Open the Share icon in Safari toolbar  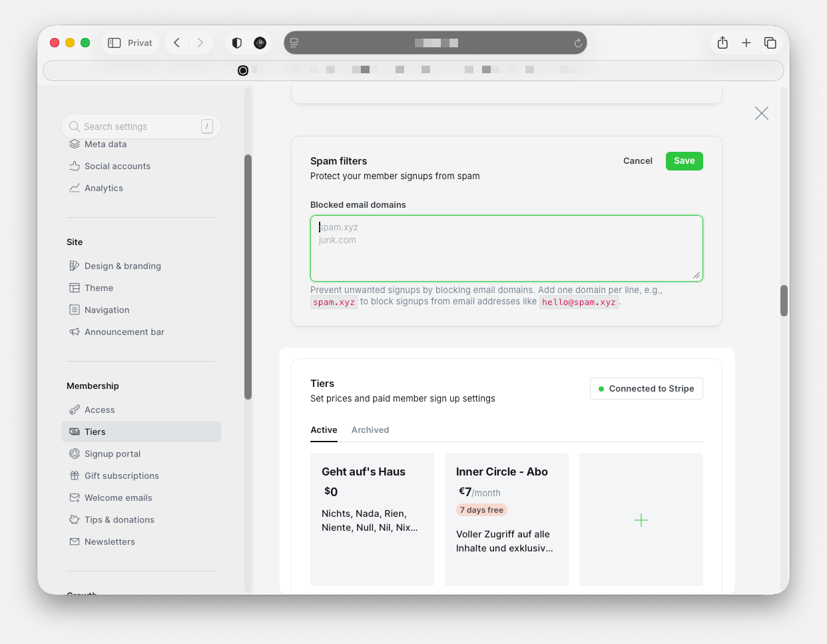[x=722, y=43]
